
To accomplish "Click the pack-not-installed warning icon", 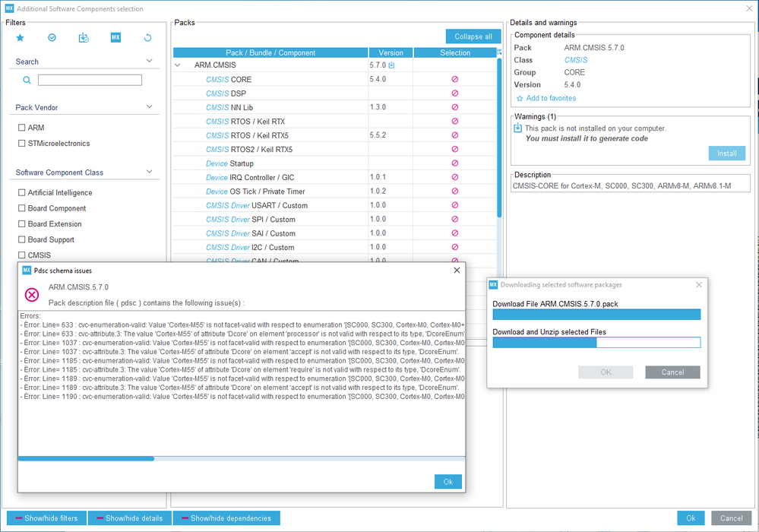I will 518,128.
